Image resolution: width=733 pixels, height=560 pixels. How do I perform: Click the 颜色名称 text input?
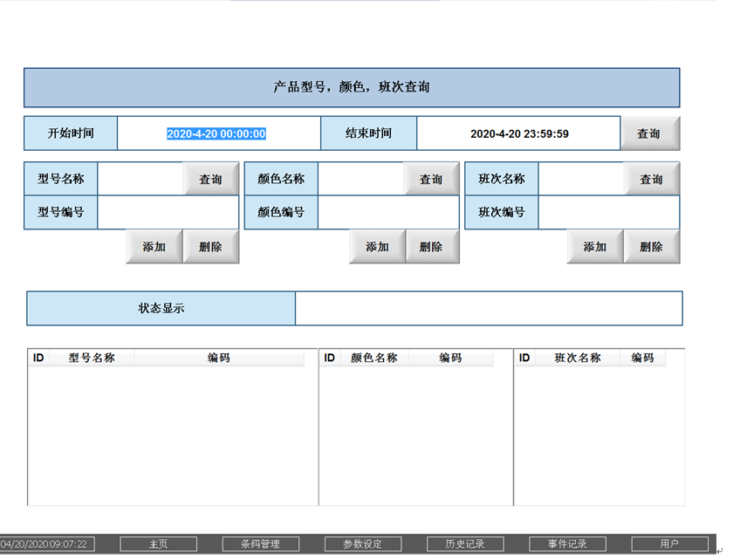360,179
